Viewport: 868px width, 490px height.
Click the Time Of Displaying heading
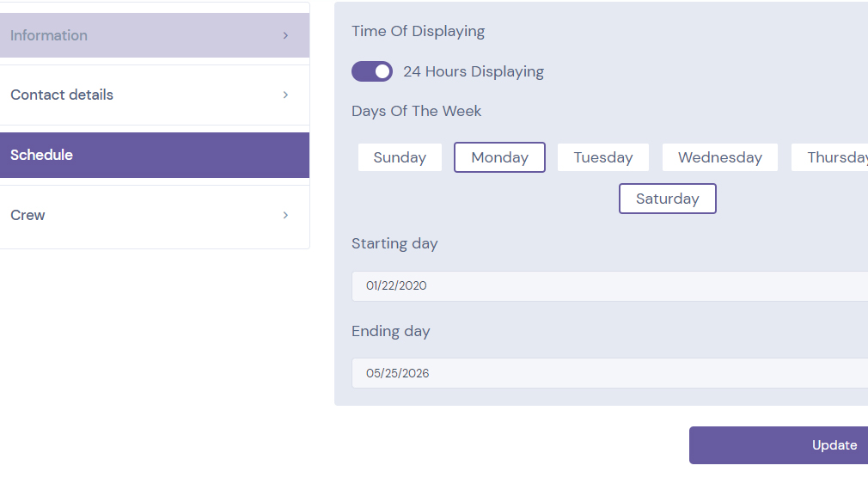point(418,31)
